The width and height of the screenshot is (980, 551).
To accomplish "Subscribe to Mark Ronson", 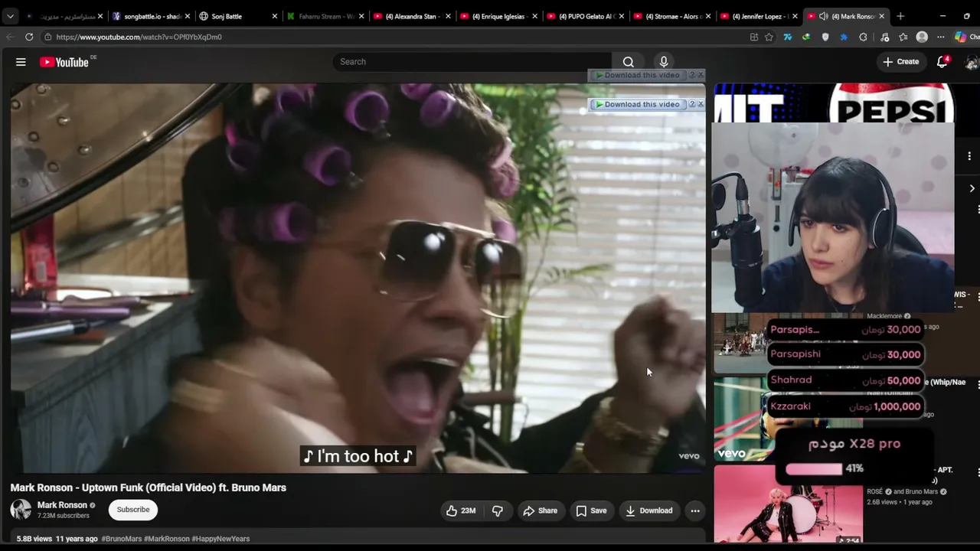I will coord(133,510).
